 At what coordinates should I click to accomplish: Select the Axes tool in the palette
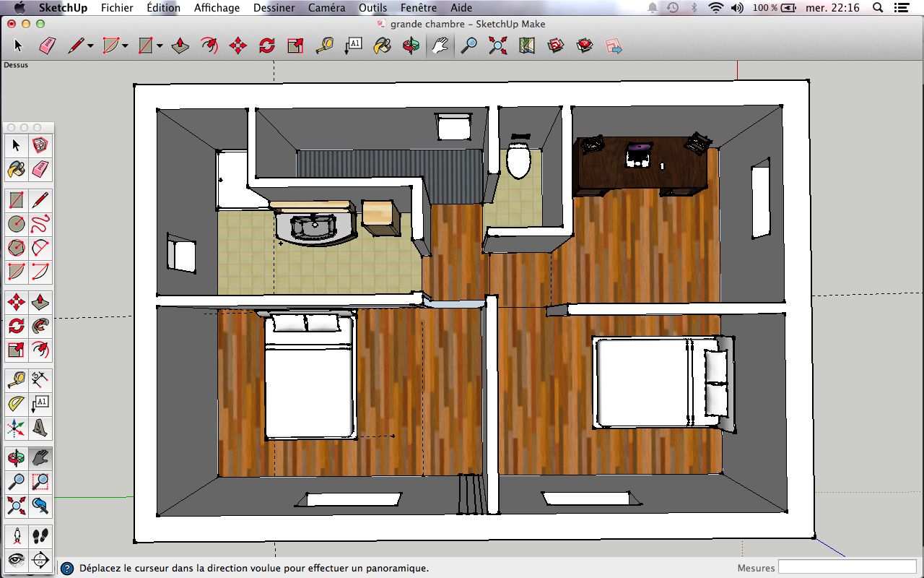click(x=17, y=428)
